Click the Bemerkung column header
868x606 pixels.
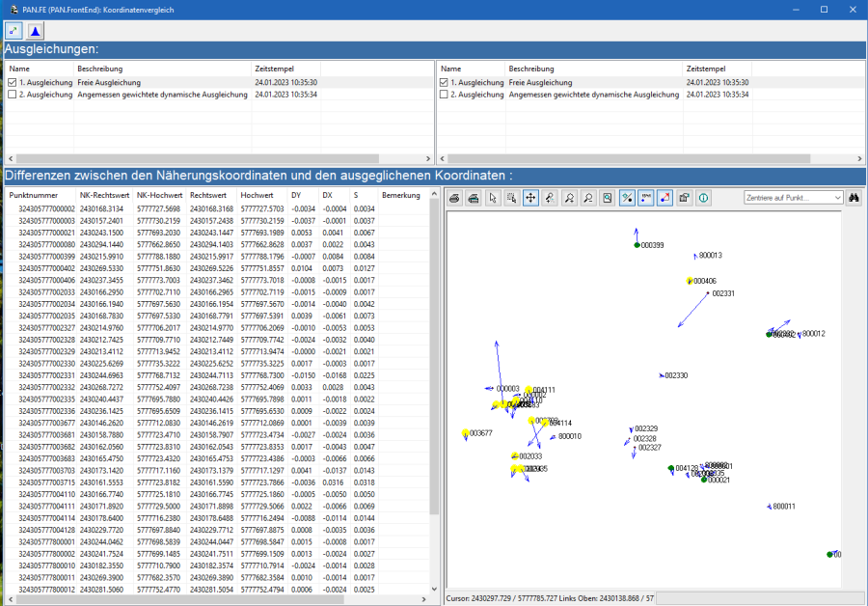click(401, 195)
